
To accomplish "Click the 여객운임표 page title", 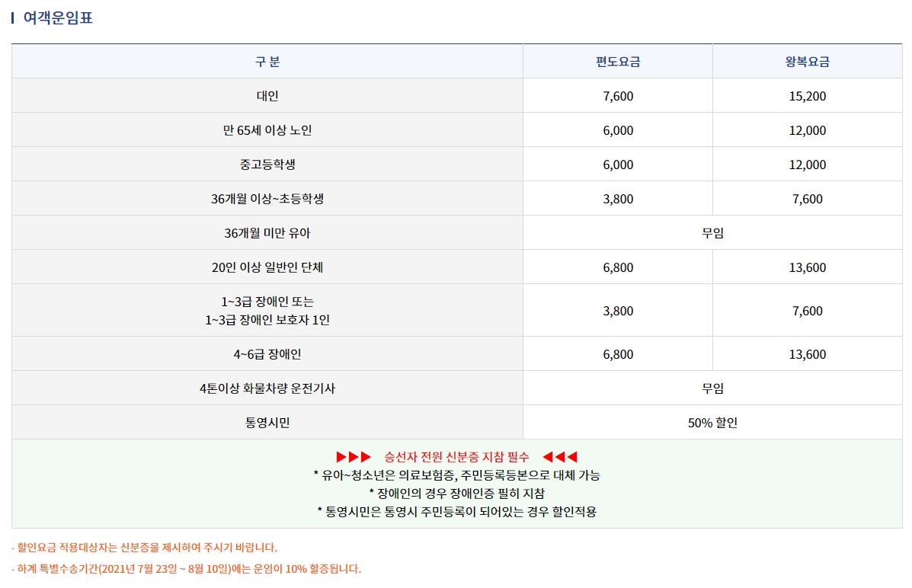I will click(x=52, y=17).
